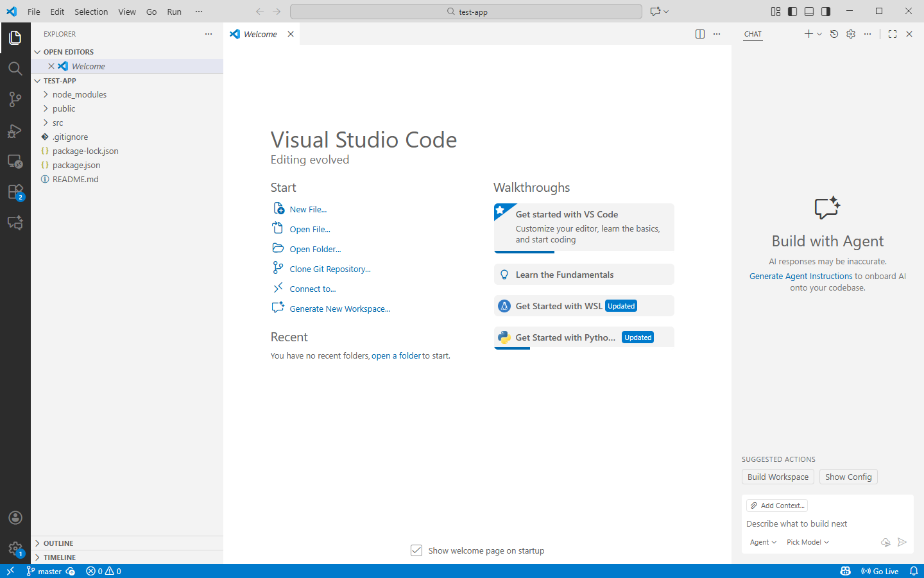Open remote window from status bar
The height and width of the screenshot is (578, 924).
[x=10, y=571]
